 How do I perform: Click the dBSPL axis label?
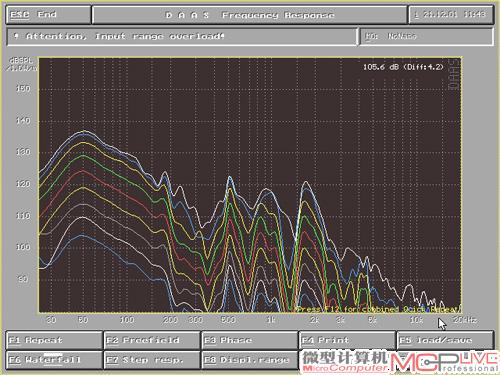click(x=22, y=61)
